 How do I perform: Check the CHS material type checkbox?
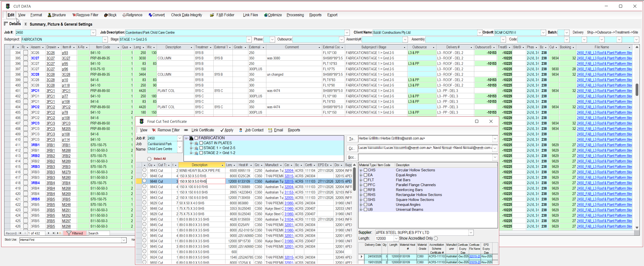click(x=366, y=170)
